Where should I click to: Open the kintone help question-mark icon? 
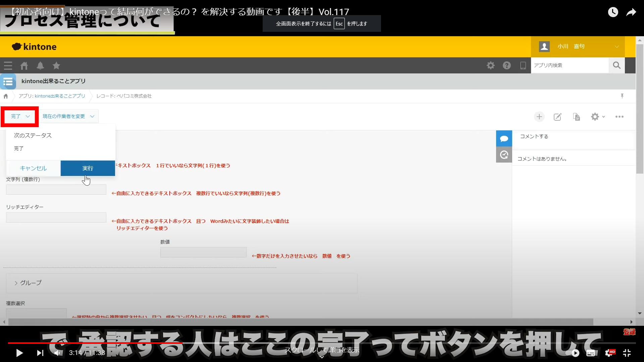tap(506, 65)
